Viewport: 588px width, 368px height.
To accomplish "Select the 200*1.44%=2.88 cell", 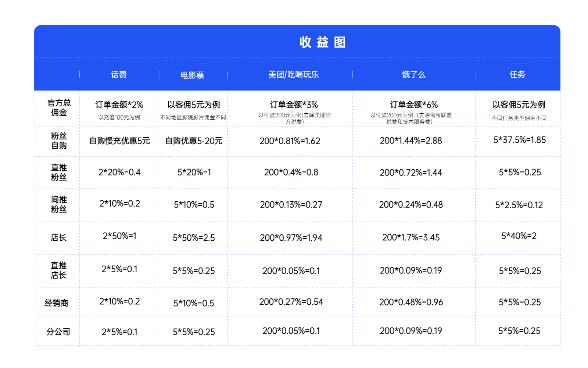I will [411, 141].
